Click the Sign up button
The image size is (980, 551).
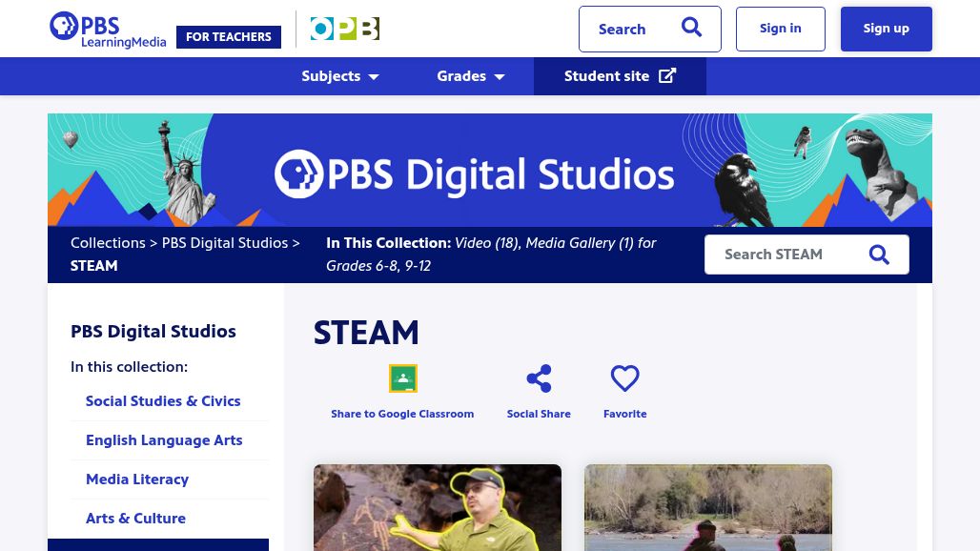(886, 29)
